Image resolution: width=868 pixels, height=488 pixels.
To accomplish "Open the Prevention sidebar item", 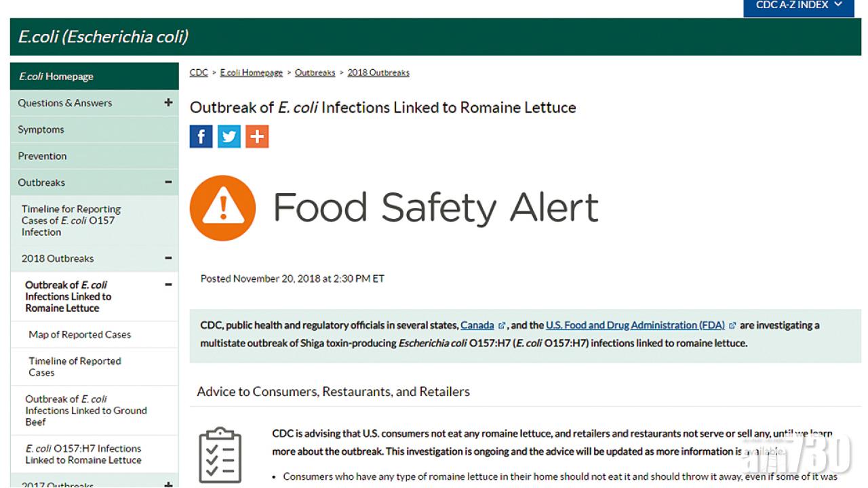I will 43,156.
